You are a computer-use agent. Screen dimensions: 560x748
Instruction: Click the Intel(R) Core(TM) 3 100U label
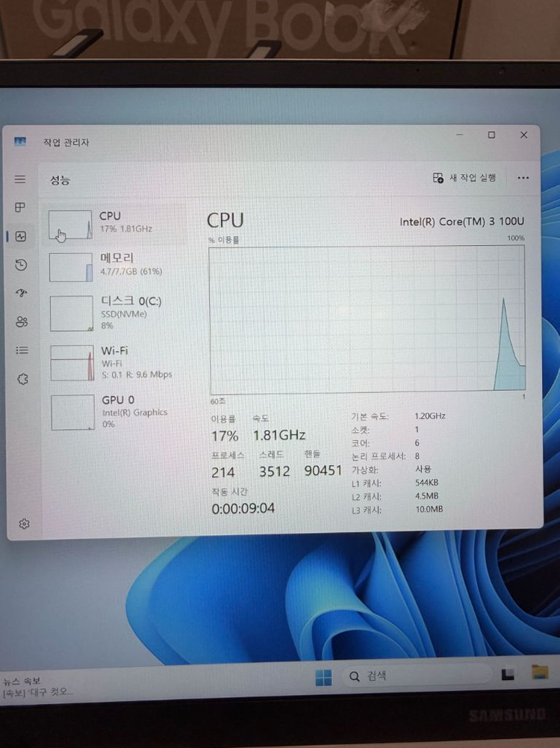click(x=461, y=222)
